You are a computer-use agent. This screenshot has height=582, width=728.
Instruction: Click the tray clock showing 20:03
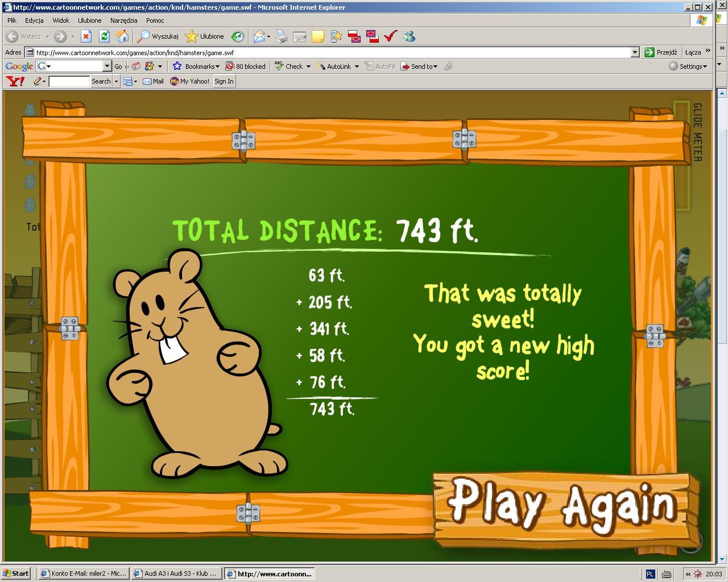(714, 574)
